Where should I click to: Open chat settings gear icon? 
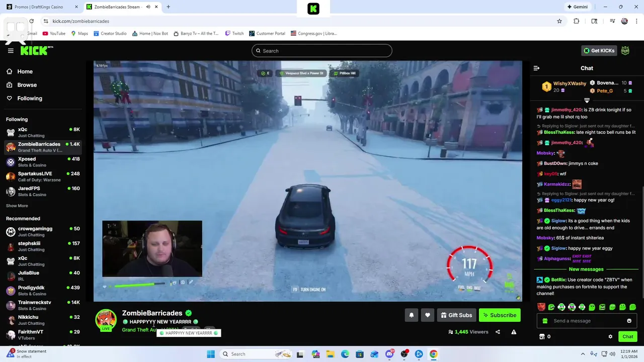click(610, 336)
